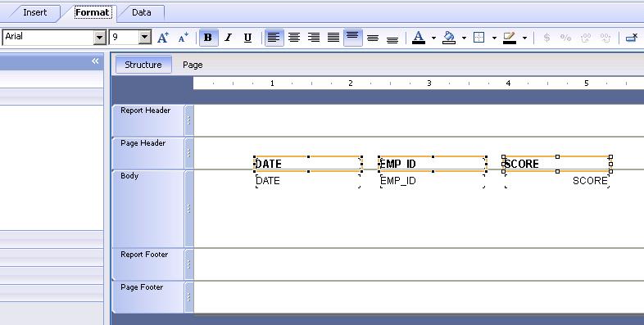Image resolution: width=644 pixels, height=325 pixels.
Task: Align text right
Action: (x=313, y=38)
